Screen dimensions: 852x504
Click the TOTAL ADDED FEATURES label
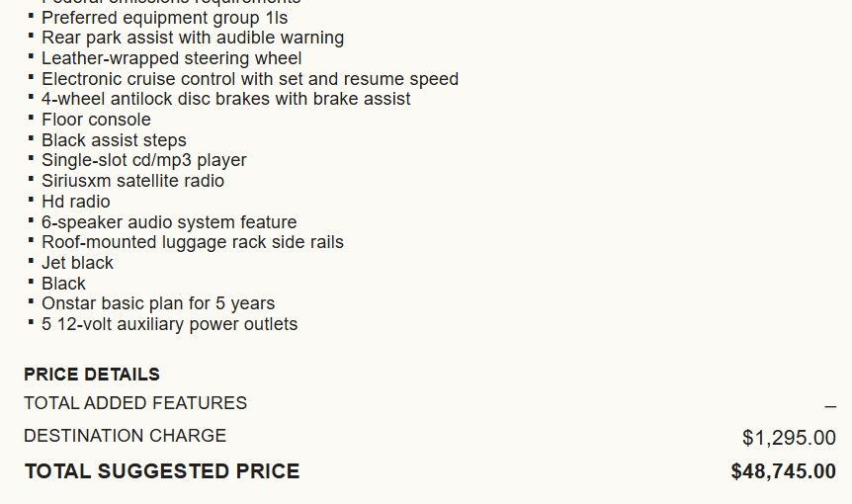135,403
